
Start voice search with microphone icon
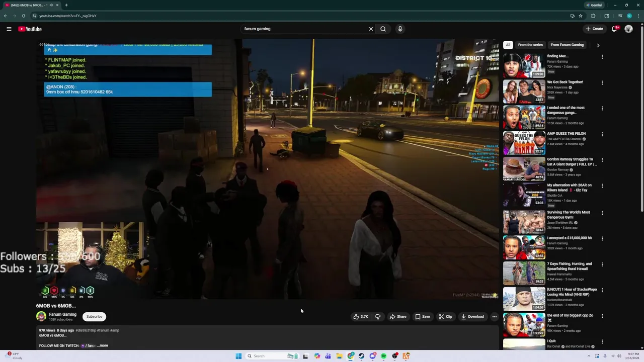click(400, 29)
